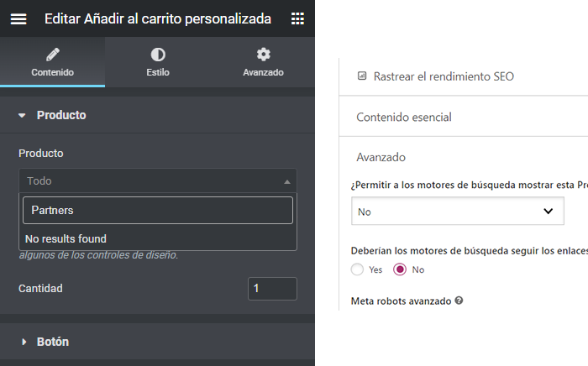Screen dimensions: 588x366
Task: Open the widgets grid panel
Action: (x=297, y=18)
